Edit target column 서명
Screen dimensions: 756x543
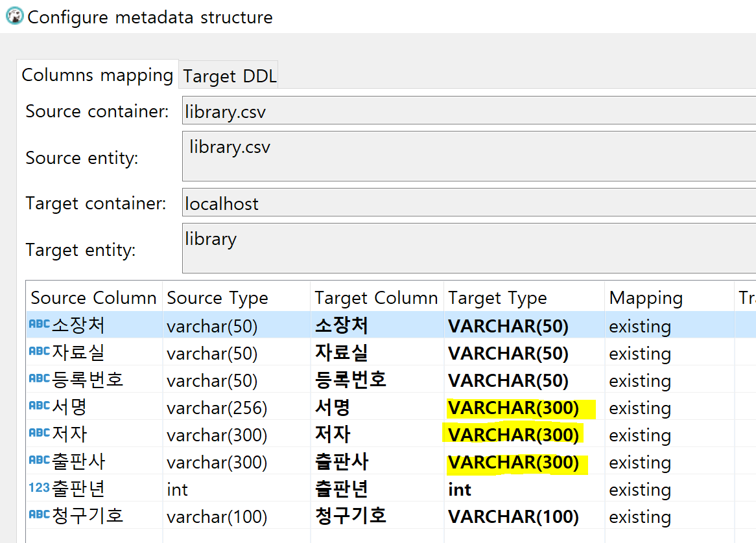coord(332,407)
